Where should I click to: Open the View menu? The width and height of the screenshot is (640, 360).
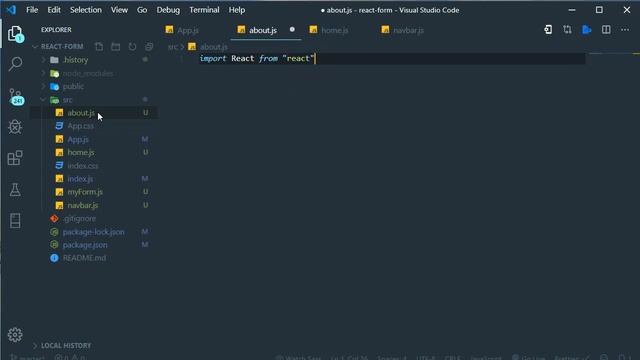[x=119, y=10]
